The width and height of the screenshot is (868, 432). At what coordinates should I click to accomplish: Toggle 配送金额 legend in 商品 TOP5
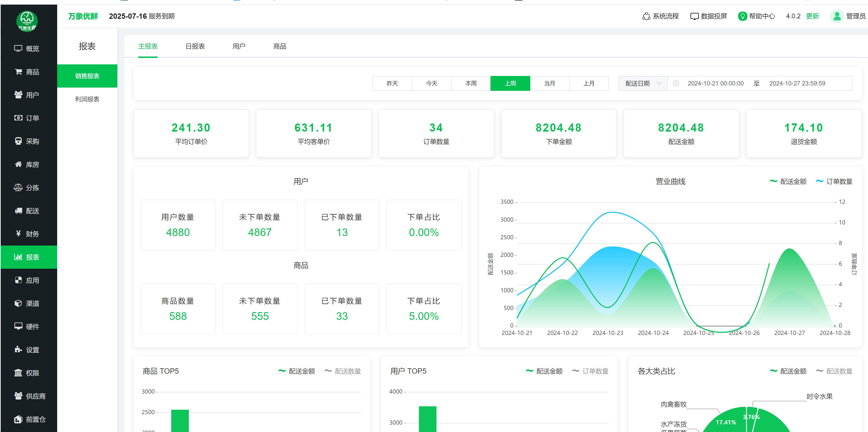[297, 371]
